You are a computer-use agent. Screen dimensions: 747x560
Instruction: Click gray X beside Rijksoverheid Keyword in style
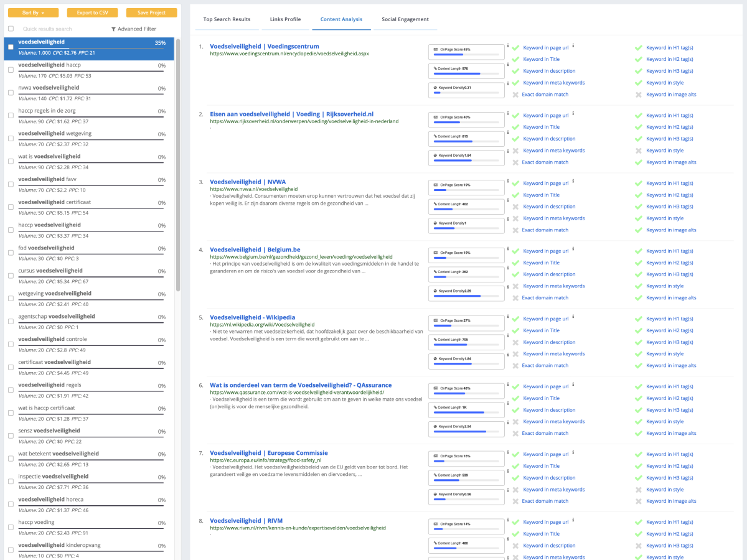tap(638, 151)
